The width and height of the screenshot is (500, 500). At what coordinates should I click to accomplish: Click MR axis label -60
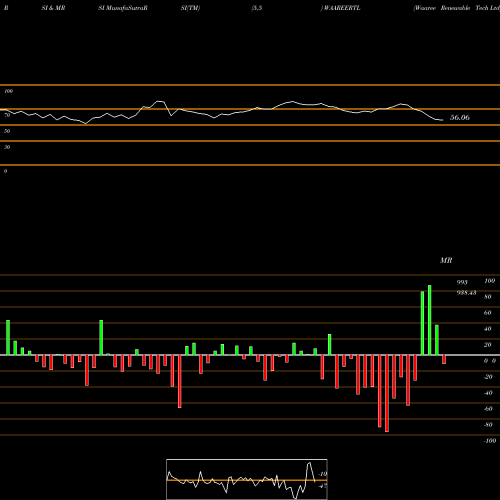pyautogui.click(x=488, y=409)
